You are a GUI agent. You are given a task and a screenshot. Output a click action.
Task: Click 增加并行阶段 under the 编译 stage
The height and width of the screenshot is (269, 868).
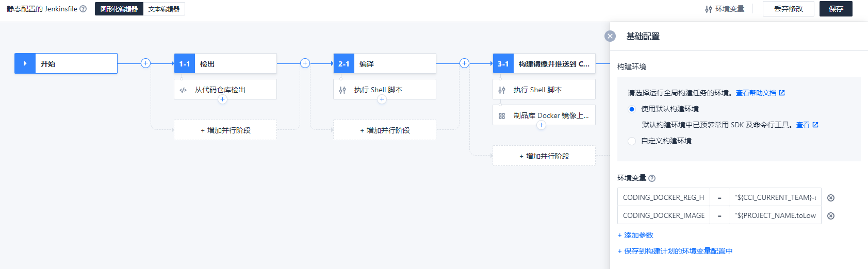[x=385, y=130]
